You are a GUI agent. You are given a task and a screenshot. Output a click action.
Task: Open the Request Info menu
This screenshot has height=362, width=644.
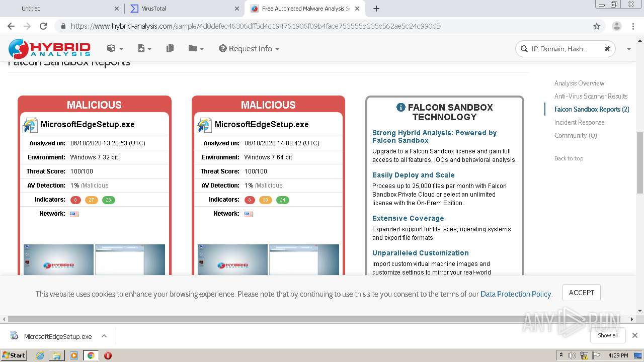point(249,48)
